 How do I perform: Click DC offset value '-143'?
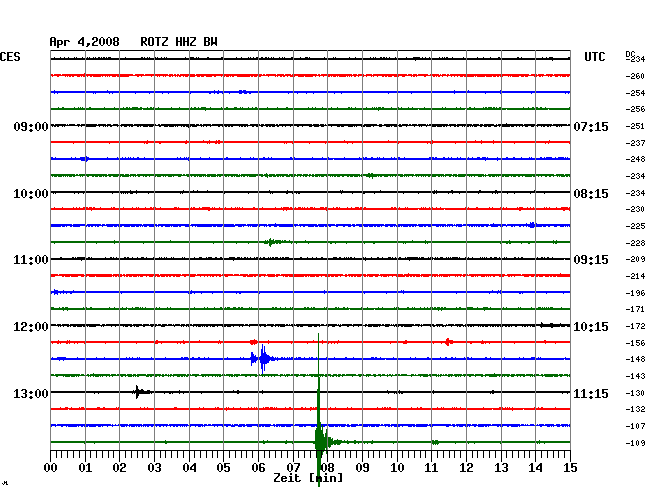pos(635,376)
